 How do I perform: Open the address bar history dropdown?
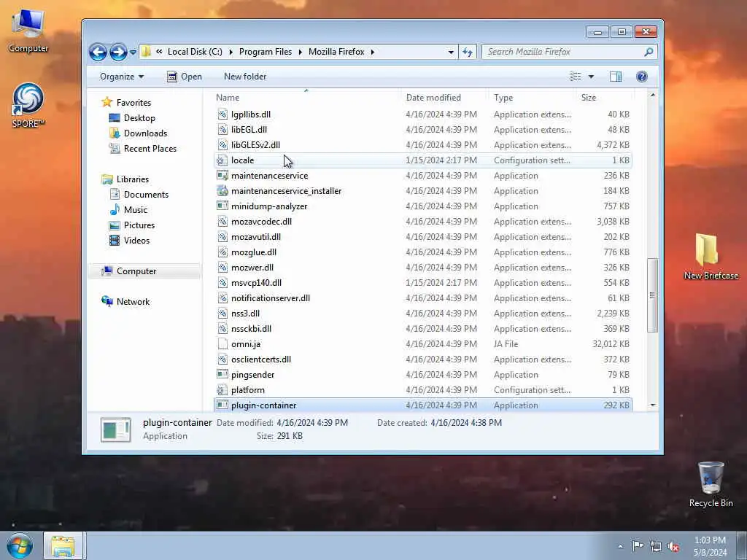click(x=451, y=52)
